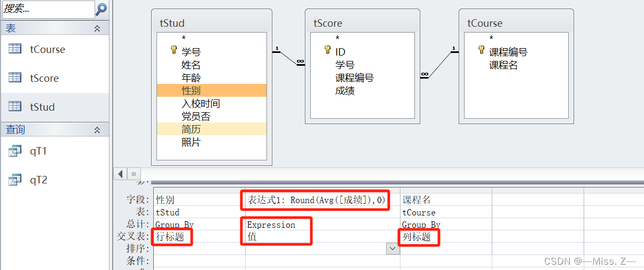Click the tStud field list title bar
This screenshot has height=270, width=644.
211,22
